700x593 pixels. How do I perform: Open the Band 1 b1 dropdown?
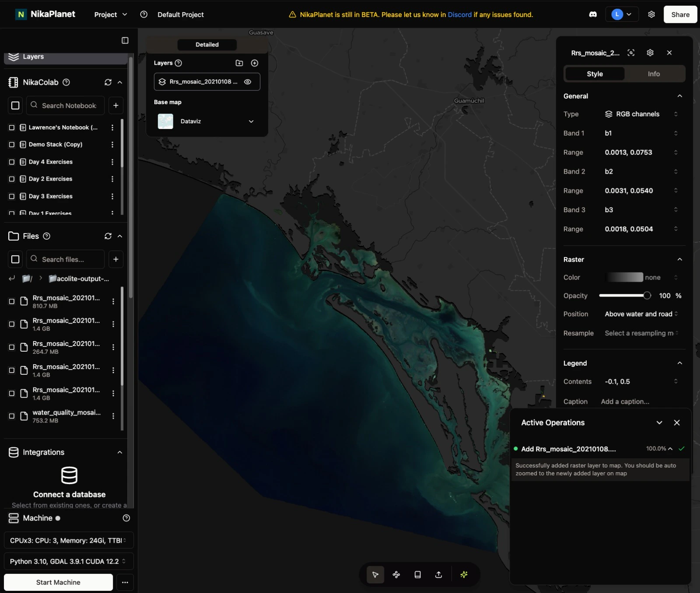tap(641, 133)
